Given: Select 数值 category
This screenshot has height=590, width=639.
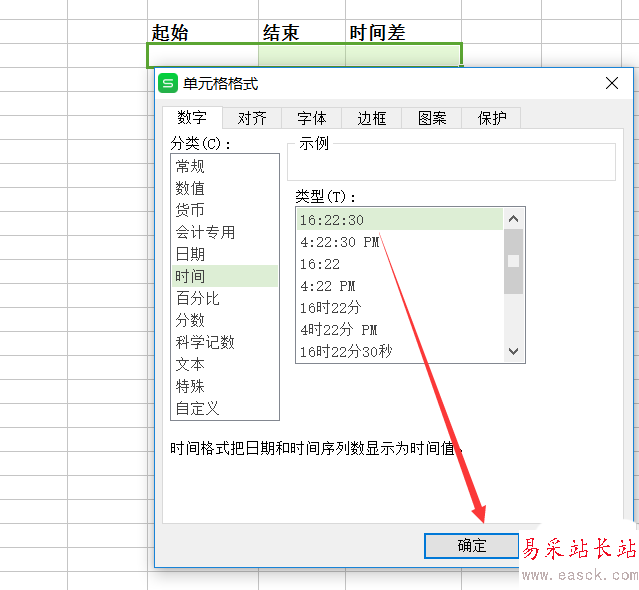Looking at the screenshot, I should tap(225, 188).
